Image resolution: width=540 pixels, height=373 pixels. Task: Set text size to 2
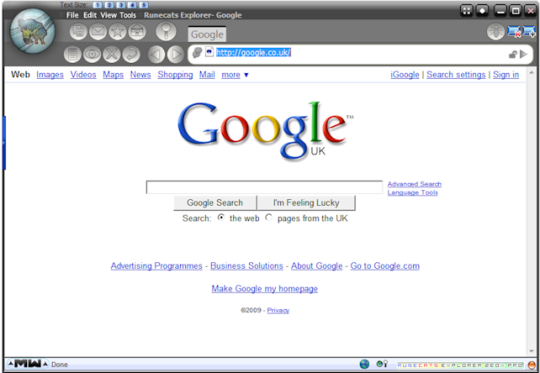[109, 5]
